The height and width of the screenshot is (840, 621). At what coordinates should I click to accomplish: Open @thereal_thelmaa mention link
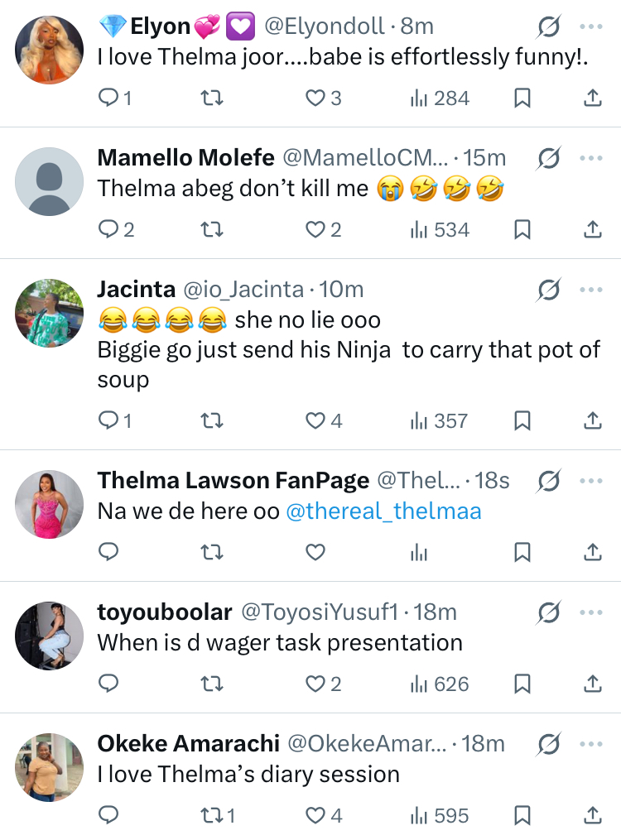pos(383,511)
